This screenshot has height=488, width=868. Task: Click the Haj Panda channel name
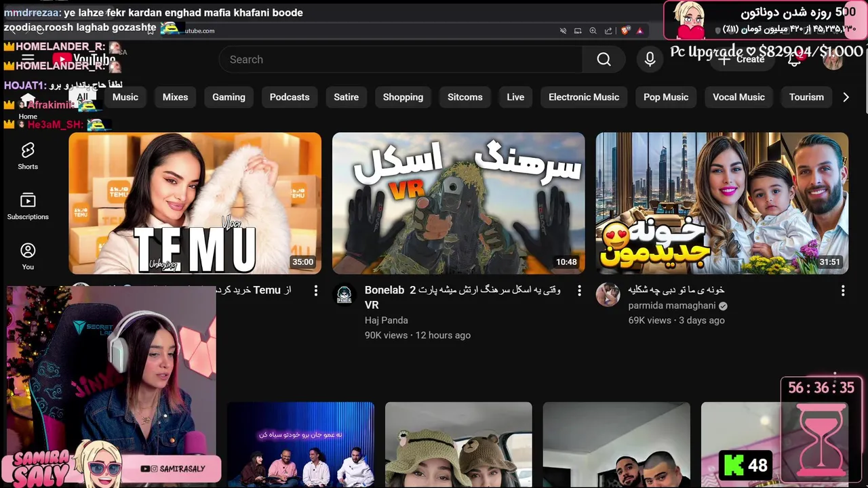pos(386,320)
